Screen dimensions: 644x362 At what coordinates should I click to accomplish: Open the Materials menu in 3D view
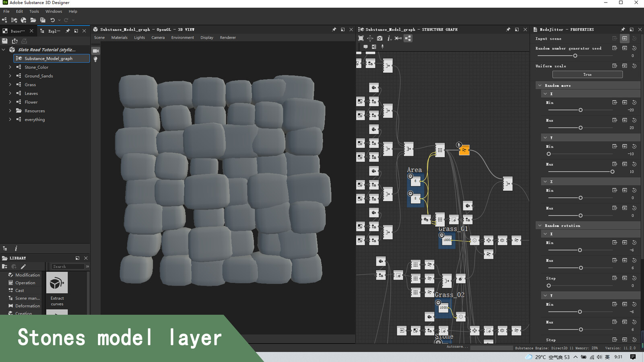click(119, 37)
